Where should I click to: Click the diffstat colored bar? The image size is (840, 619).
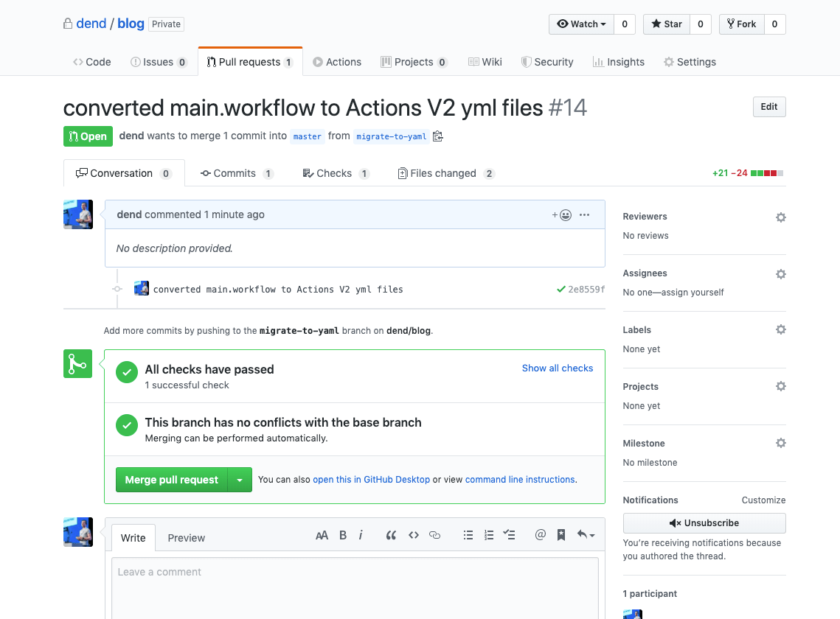(x=766, y=173)
